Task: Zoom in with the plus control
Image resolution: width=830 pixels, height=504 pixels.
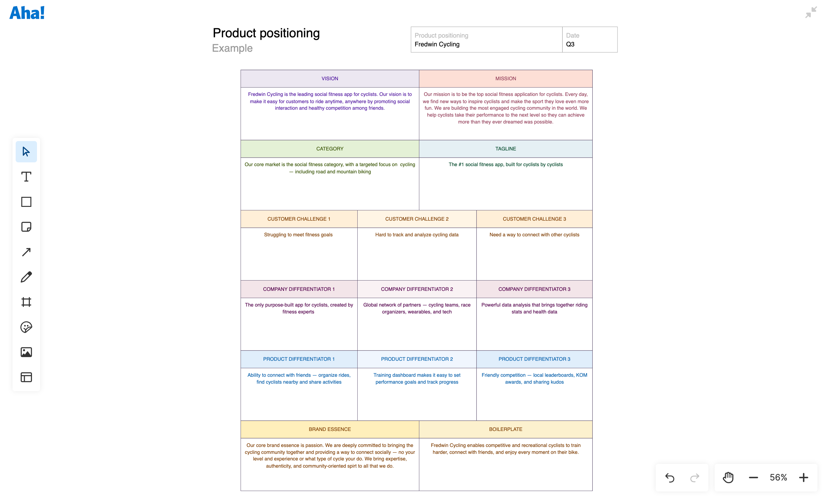Action: pyautogui.click(x=804, y=477)
